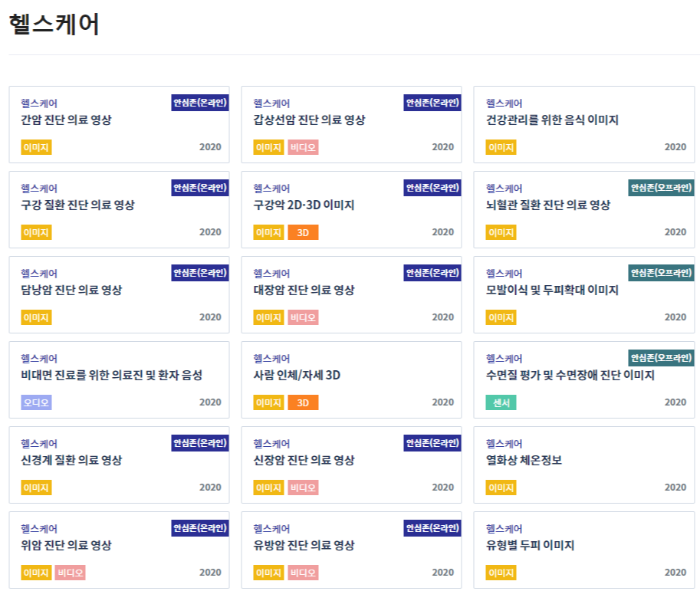Click the 3D tag on 구강악 2D·3D 이미지
This screenshot has width=700, height=591.
pyautogui.click(x=303, y=232)
